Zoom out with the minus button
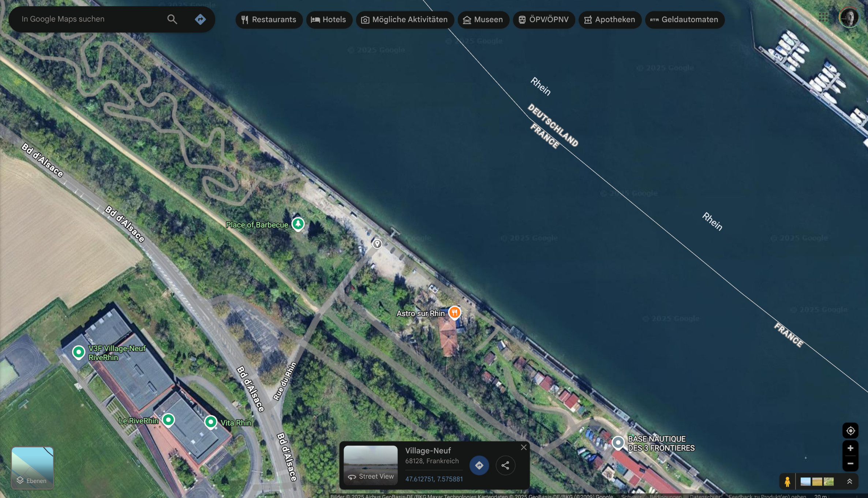This screenshot has height=498, width=868. pos(850,464)
